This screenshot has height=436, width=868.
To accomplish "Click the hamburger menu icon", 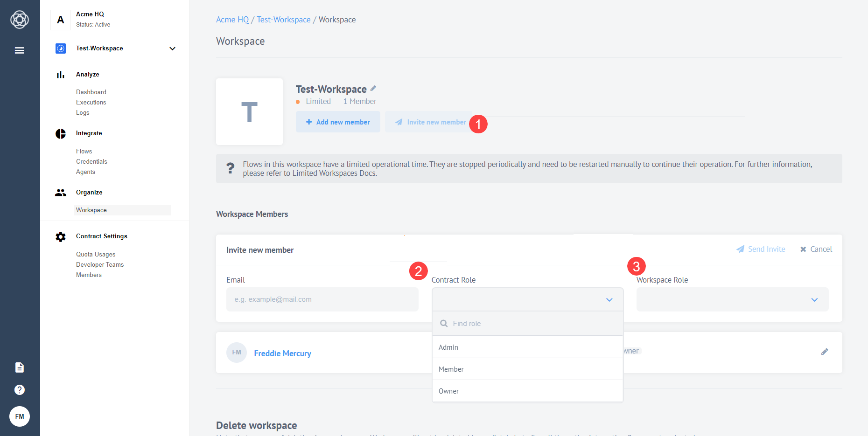I will [19, 50].
